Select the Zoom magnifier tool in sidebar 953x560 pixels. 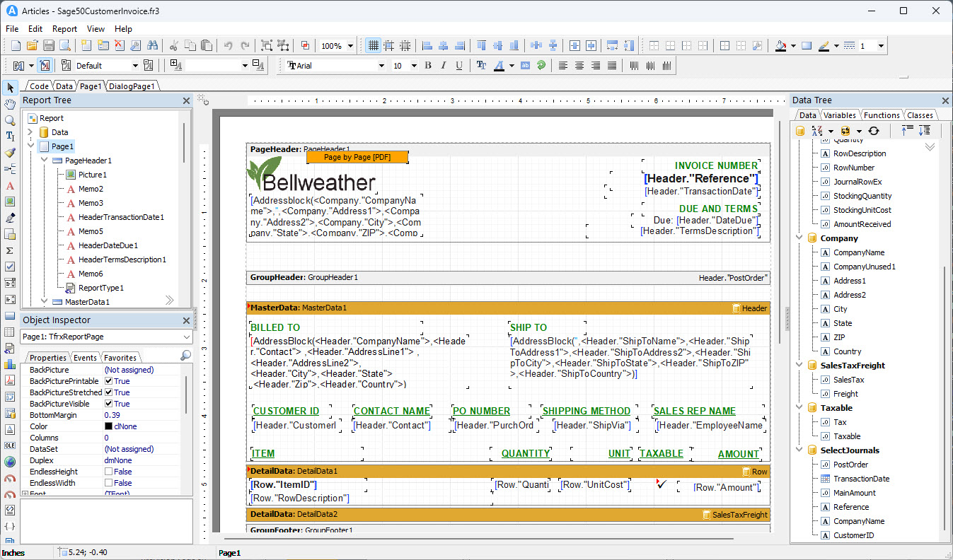[x=10, y=120]
